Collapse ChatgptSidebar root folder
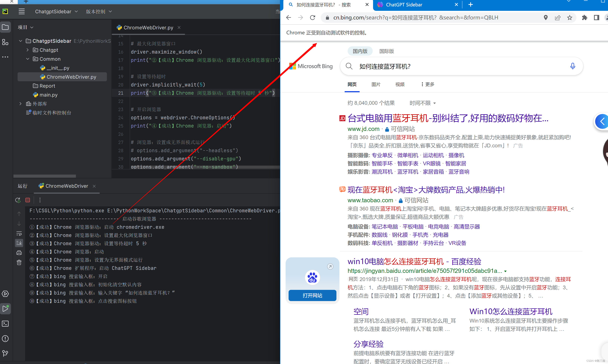The width and height of the screenshot is (608, 364). (x=21, y=41)
